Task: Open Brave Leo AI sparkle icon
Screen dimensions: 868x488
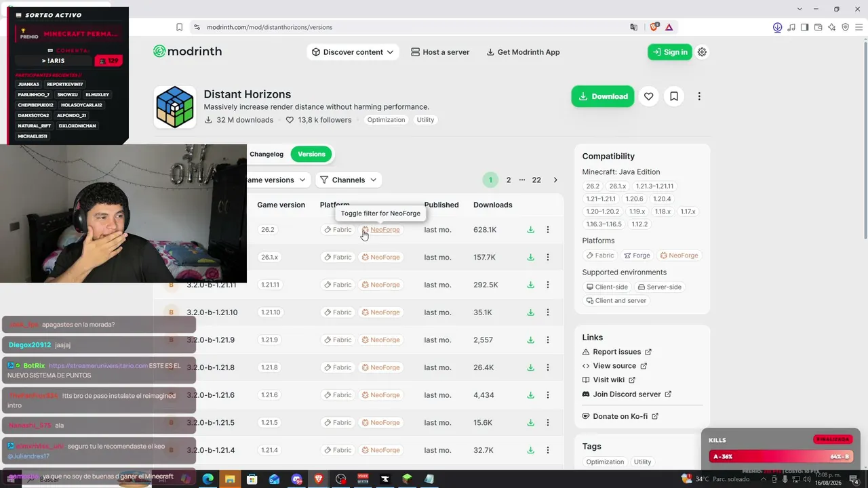Action: 831,27
